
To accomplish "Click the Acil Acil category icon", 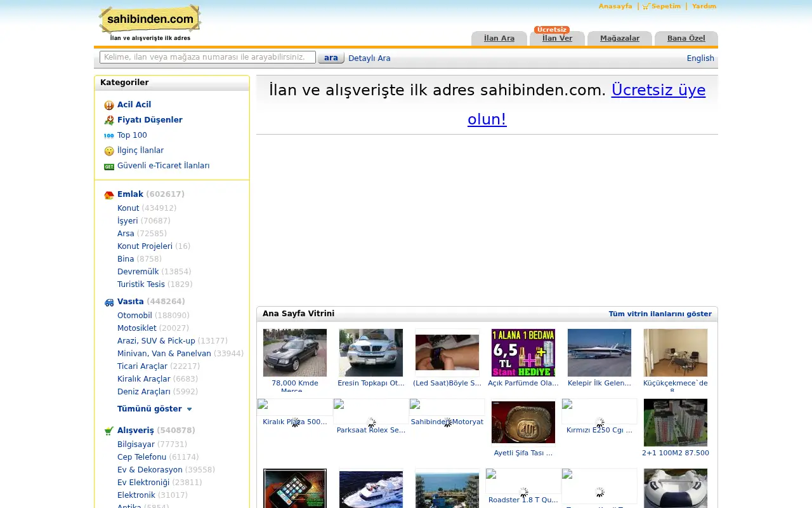I will pos(109,105).
